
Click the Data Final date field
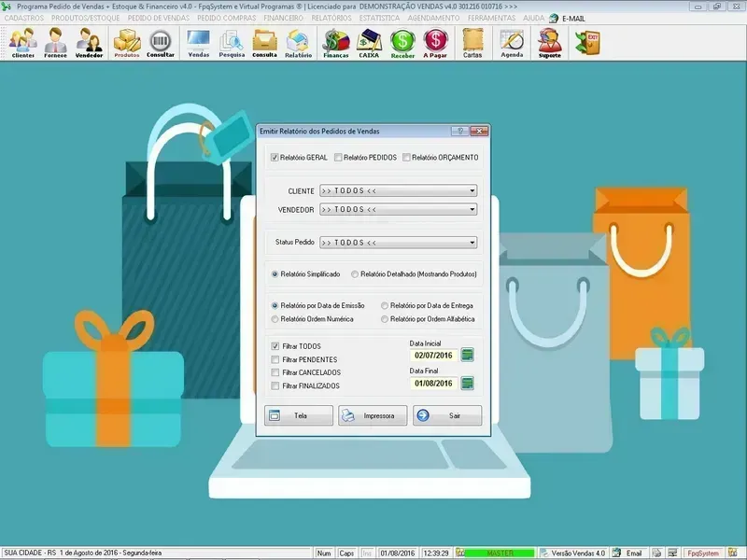[x=433, y=384]
